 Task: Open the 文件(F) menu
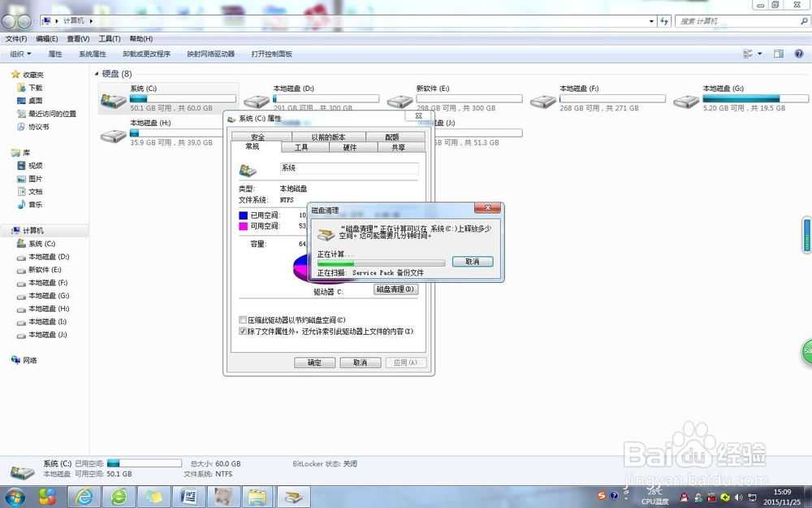click(x=16, y=39)
